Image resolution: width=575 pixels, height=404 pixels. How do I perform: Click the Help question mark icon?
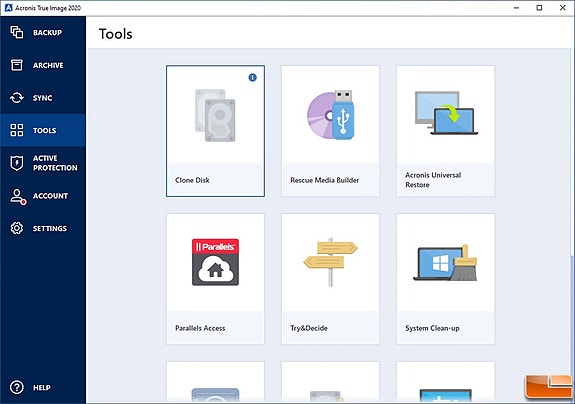tap(17, 387)
